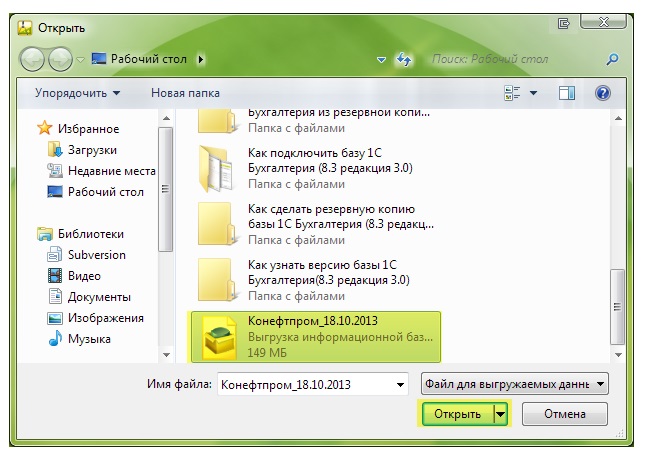Select folder icon for Как узнать версию базы 1С
Image resolution: width=646 pixels, height=454 pixels.
[x=216, y=280]
